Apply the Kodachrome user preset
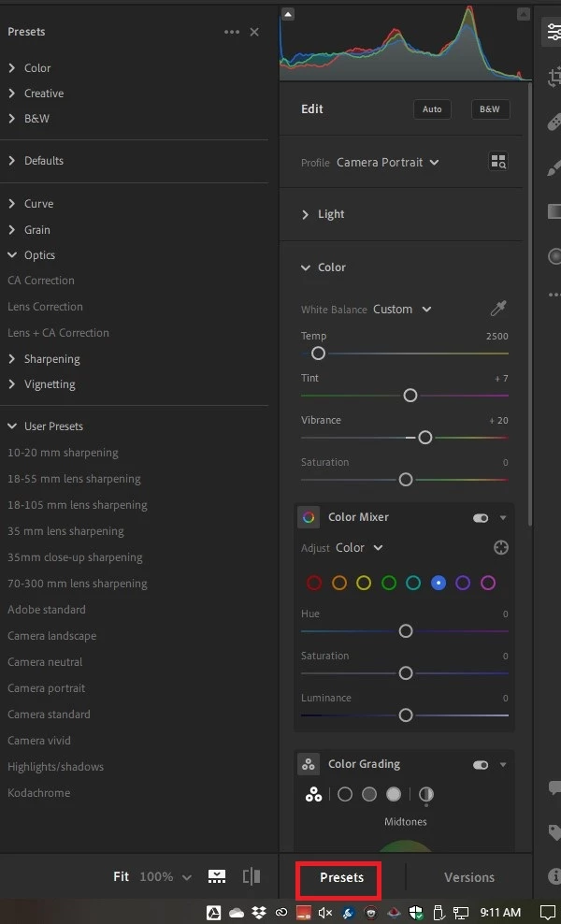Screen dimensions: 561x924 coord(39,792)
